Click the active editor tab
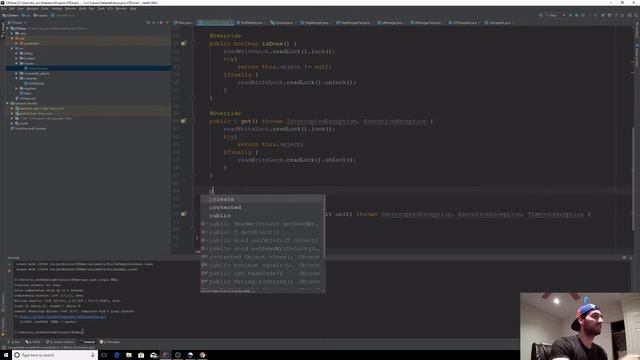 coord(216,22)
